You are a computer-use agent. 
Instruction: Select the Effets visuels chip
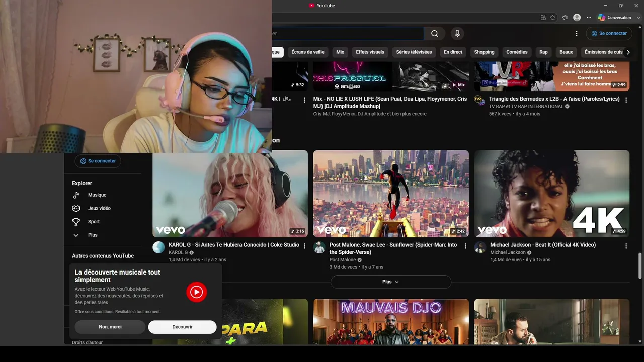coord(370,52)
